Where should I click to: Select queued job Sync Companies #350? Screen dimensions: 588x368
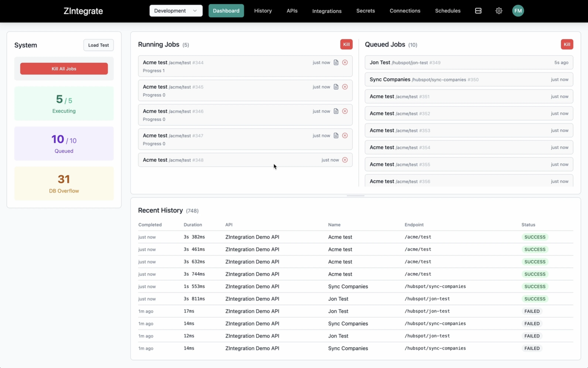click(469, 80)
